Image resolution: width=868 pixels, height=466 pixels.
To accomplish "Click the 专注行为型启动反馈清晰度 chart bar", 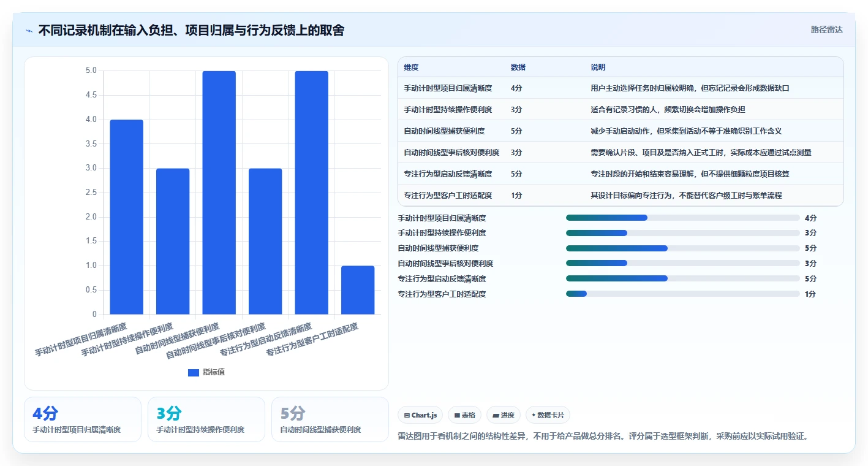I will (x=312, y=193).
